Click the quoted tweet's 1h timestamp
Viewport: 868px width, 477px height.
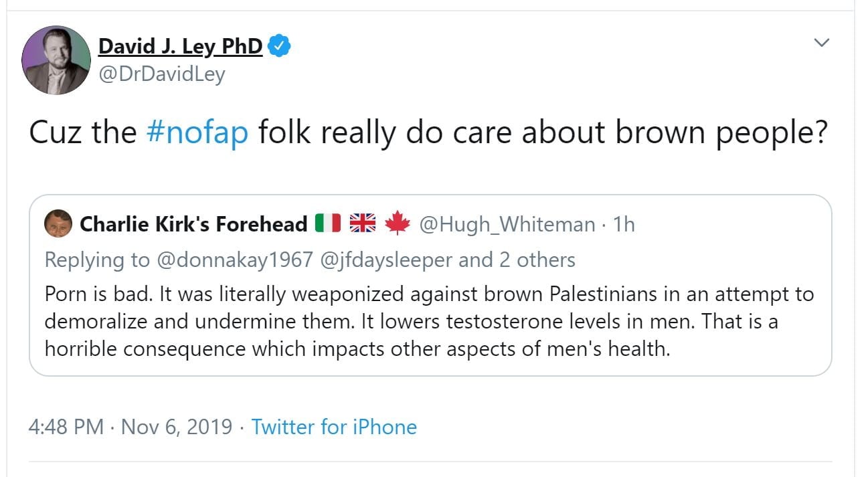(623, 224)
